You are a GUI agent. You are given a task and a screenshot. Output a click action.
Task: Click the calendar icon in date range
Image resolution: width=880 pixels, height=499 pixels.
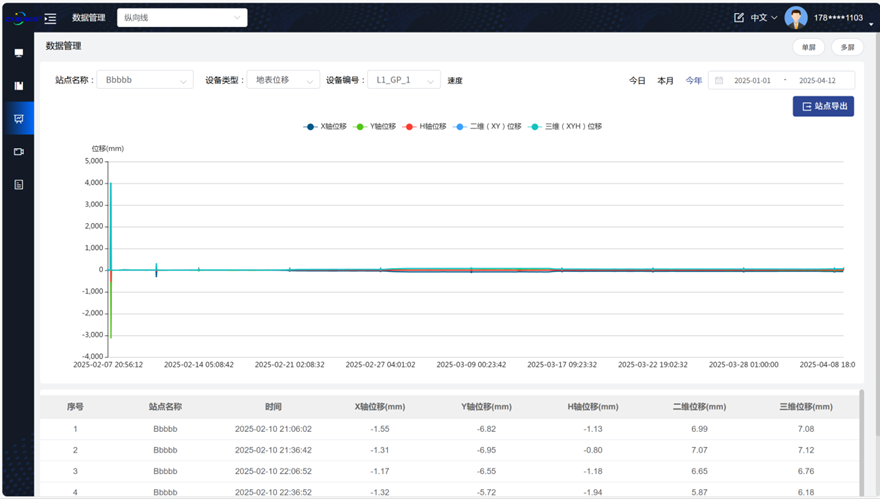click(719, 80)
